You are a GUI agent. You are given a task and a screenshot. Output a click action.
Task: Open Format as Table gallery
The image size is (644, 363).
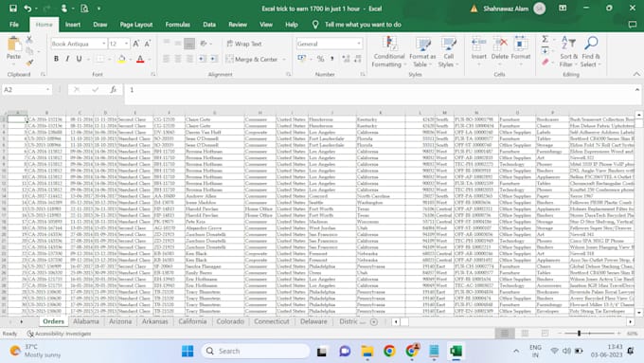click(x=422, y=52)
